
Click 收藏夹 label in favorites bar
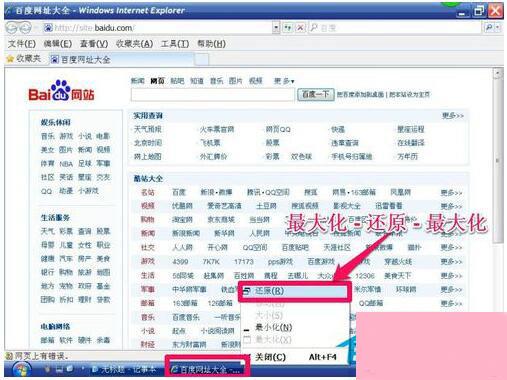click(x=29, y=59)
